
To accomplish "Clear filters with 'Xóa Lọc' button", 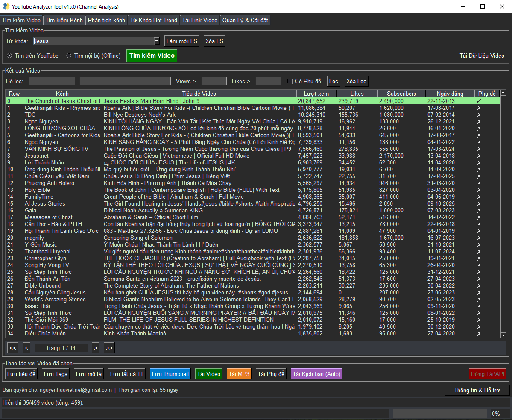I will [356, 81].
